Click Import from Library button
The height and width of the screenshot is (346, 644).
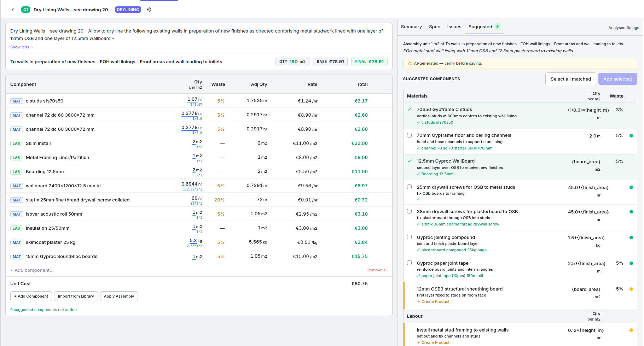[76, 296]
